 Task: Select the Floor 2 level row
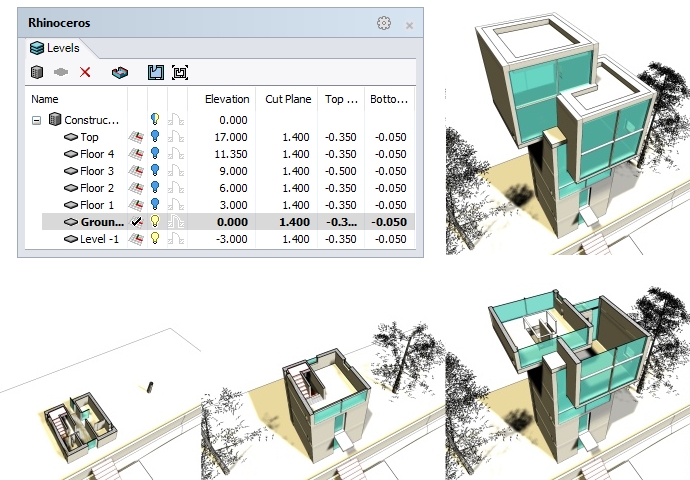click(x=97, y=188)
